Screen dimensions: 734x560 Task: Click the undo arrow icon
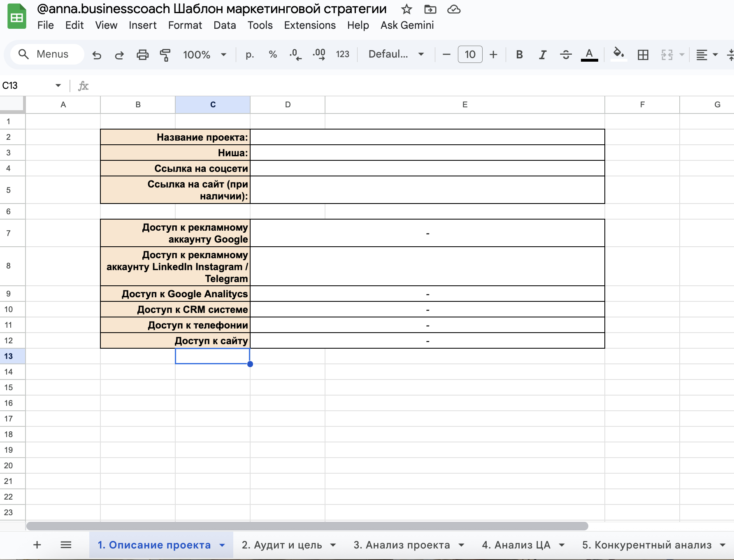coord(97,55)
